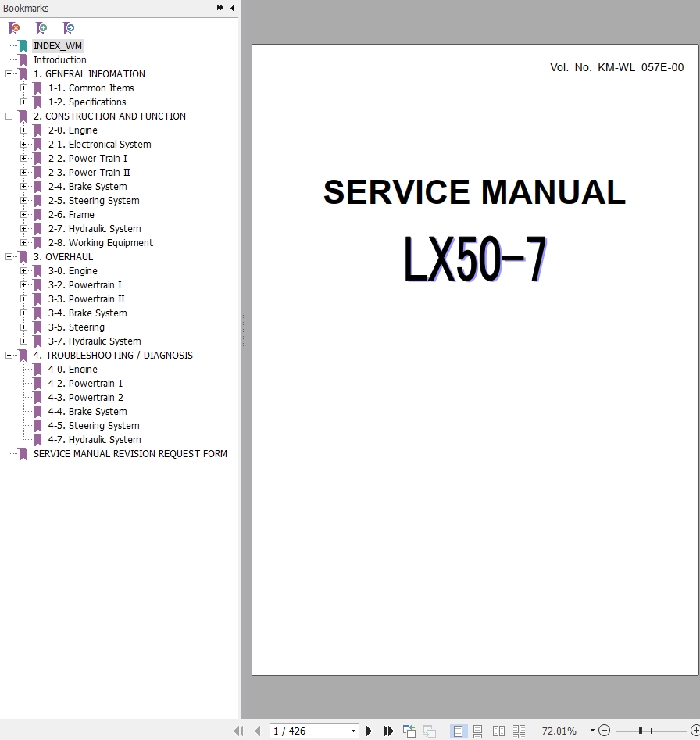Expand bookmarks panel options double arrow

[x=220, y=8]
